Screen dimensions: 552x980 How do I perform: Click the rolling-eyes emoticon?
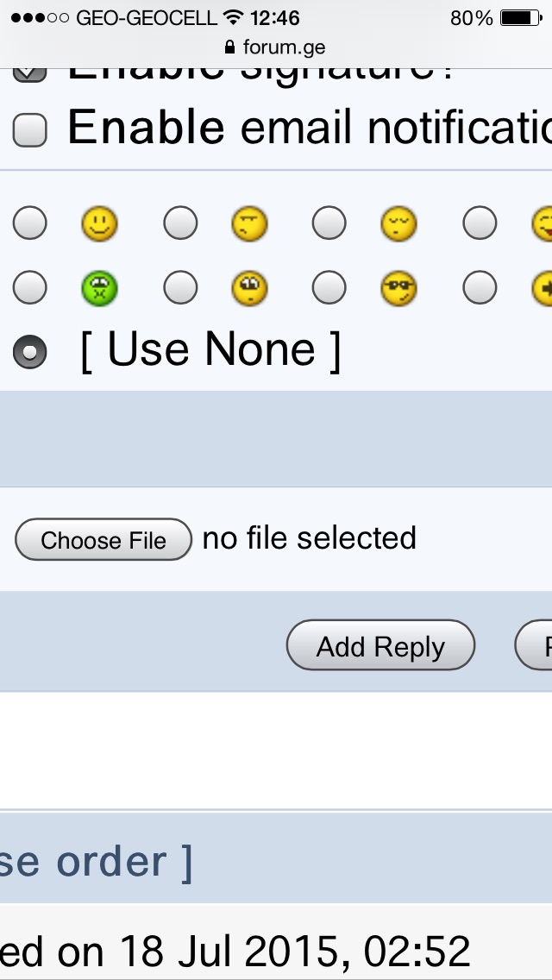[249, 288]
